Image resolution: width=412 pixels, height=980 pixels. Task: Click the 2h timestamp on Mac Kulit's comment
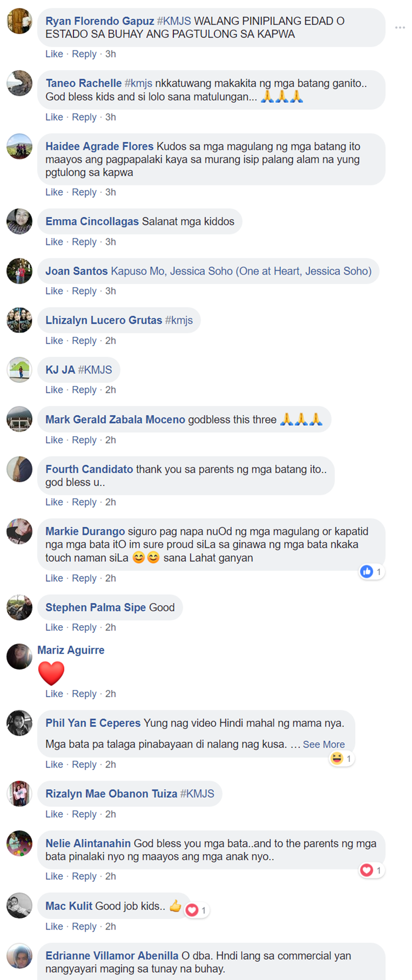click(x=110, y=926)
